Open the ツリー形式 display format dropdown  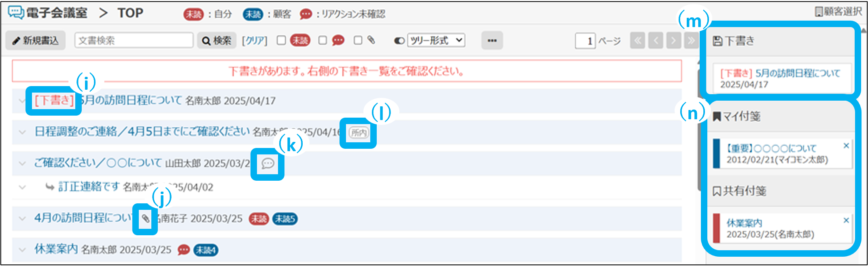(x=435, y=40)
